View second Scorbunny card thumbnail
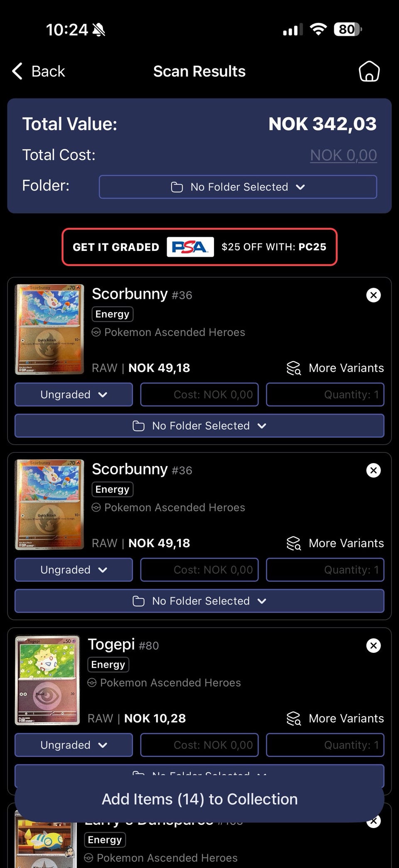 click(x=49, y=505)
